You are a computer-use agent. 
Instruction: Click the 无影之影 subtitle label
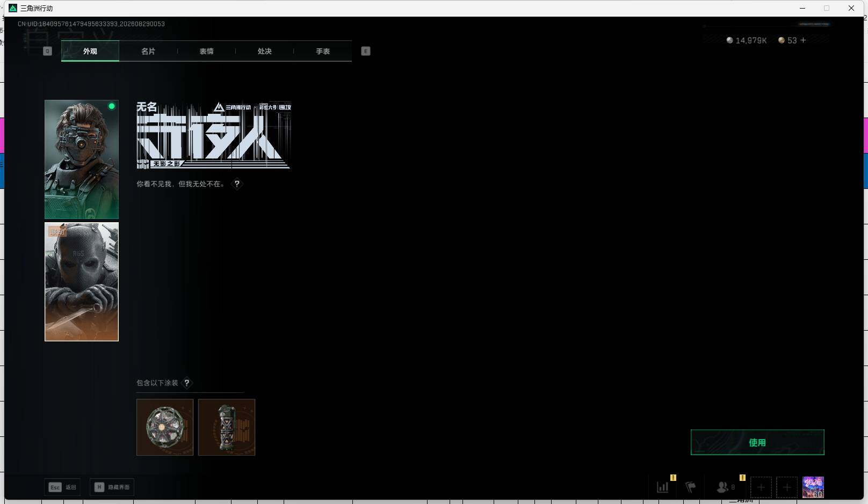[166, 164]
